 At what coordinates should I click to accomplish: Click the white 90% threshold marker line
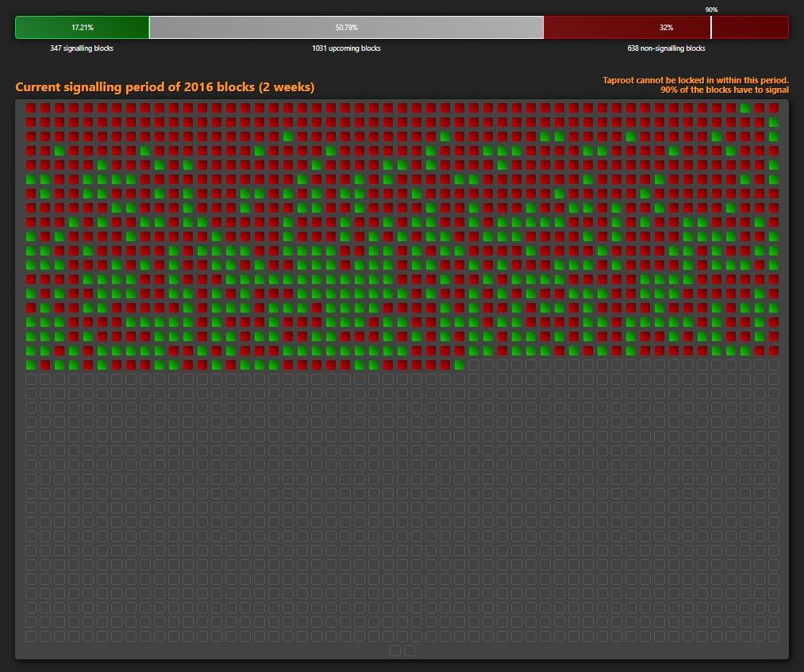[711, 27]
